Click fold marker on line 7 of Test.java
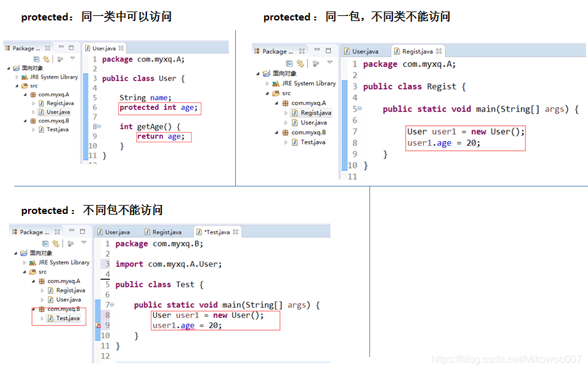The height and width of the screenshot is (371, 588). pyautogui.click(x=112, y=305)
